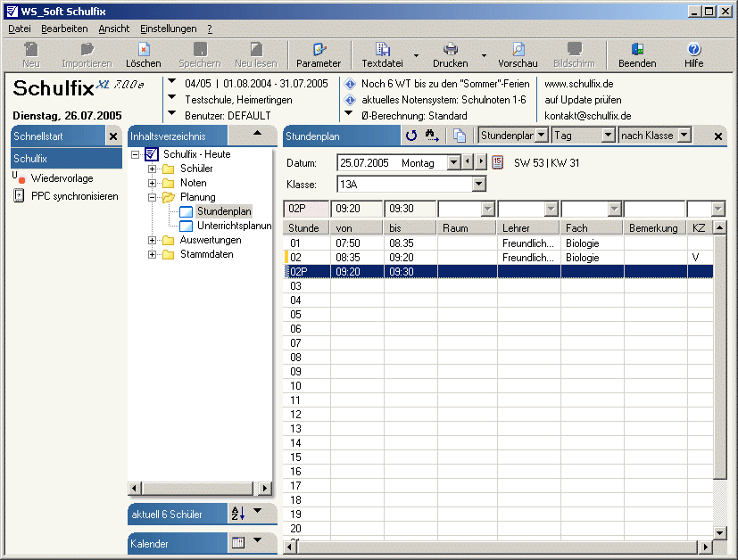Expand the Kalender panel arrow

click(258, 539)
